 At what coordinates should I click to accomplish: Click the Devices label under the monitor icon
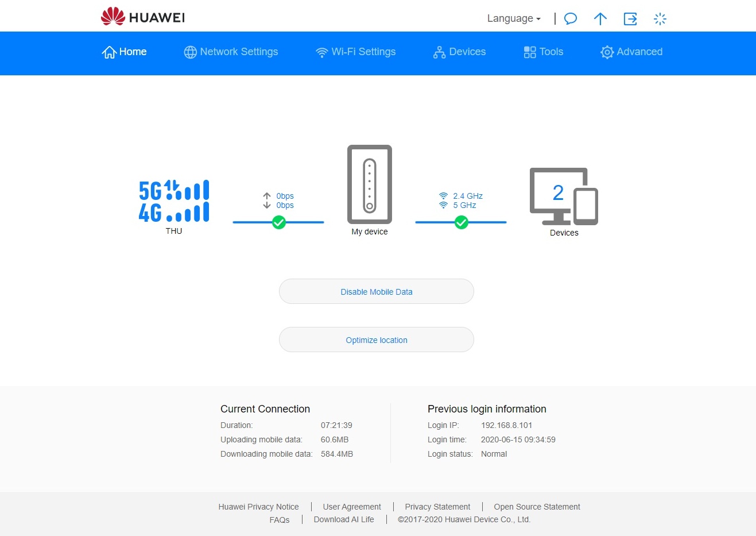[x=564, y=233]
